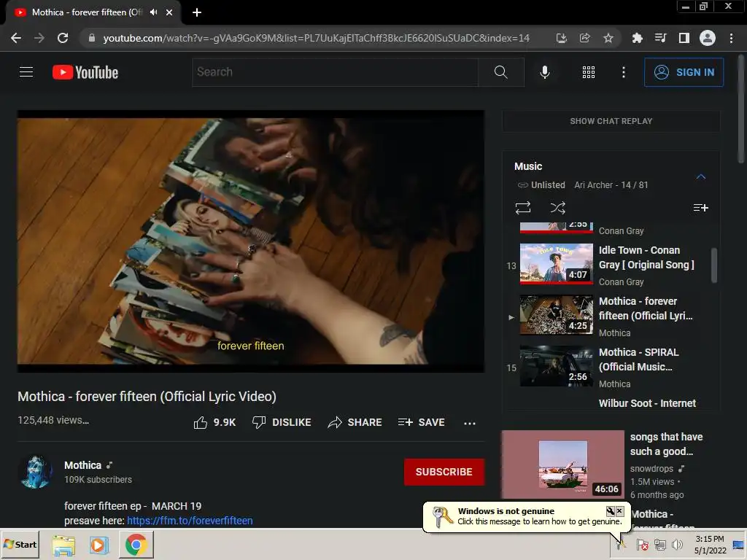
Task: Toggle Chrome side panel
Action: click(684, 38)
